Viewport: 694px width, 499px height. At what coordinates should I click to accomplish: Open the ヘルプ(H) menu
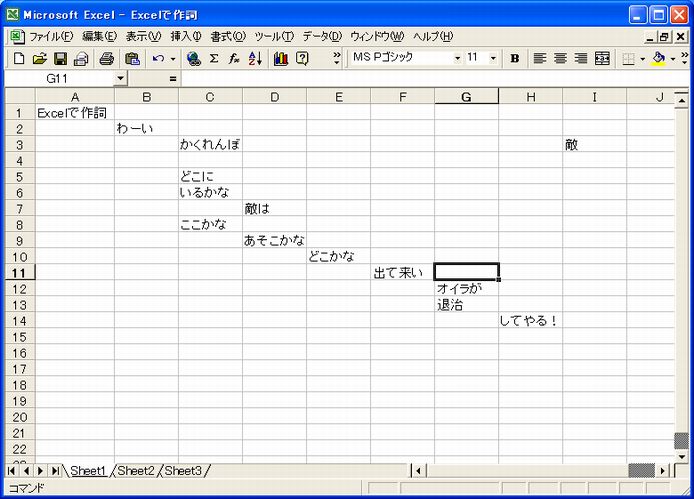(x=433, y=36)
